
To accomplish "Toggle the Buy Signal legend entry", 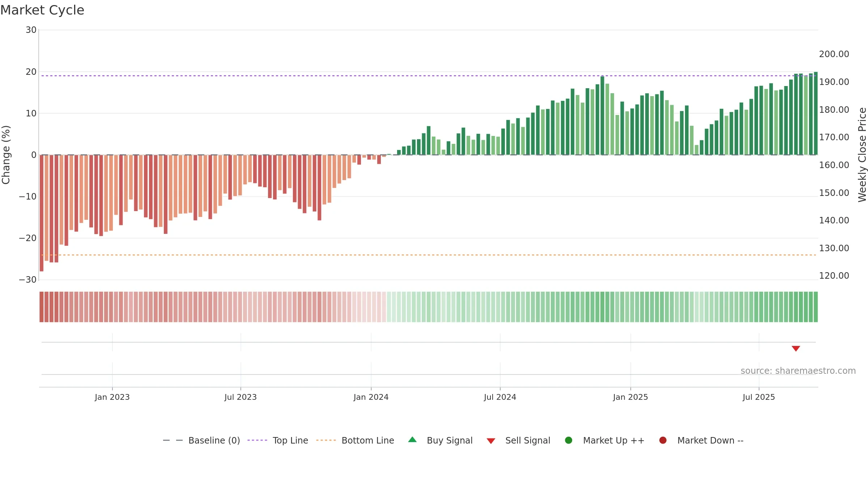I will [440, 440].
